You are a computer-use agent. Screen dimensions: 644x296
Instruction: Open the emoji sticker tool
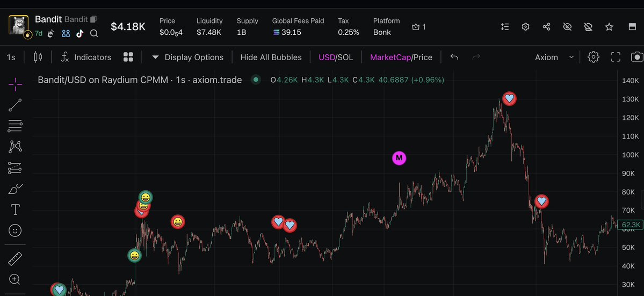click(x=15, y=230)
